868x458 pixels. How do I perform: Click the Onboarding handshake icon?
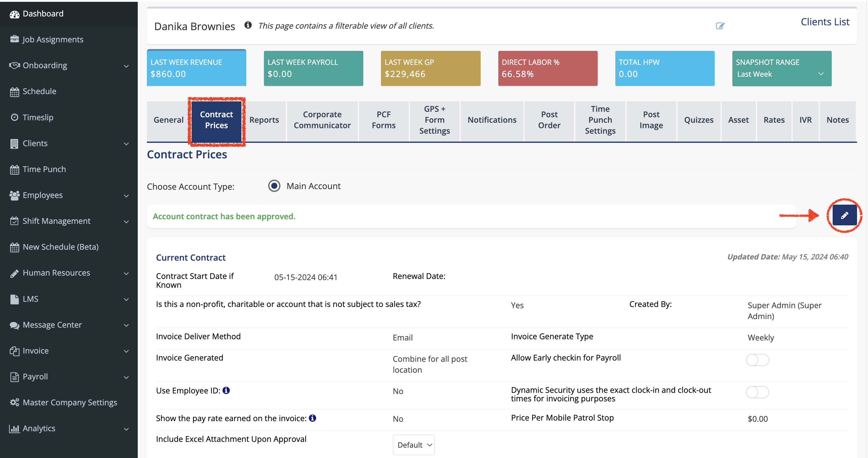(15, 65)
